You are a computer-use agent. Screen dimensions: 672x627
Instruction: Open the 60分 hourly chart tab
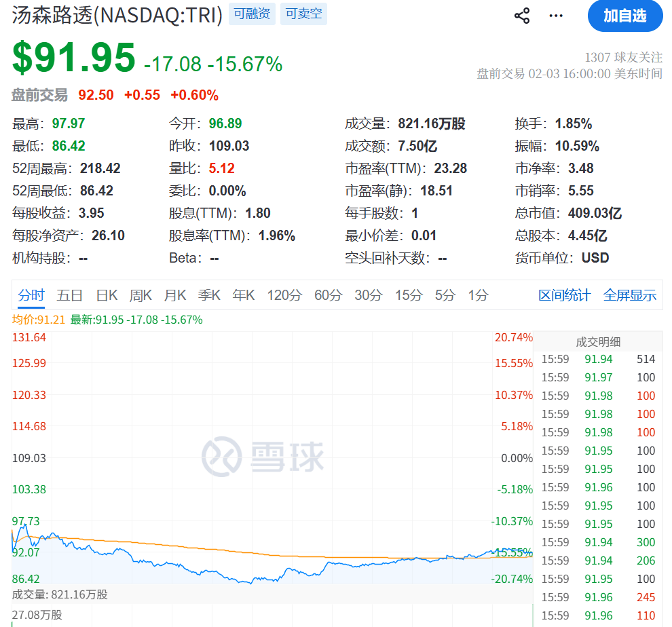coord(329,295)
